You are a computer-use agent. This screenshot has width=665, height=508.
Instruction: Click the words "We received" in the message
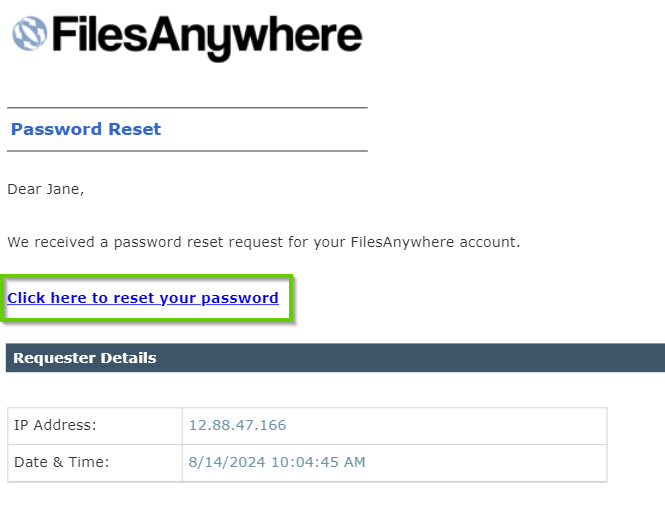(51, 242)
